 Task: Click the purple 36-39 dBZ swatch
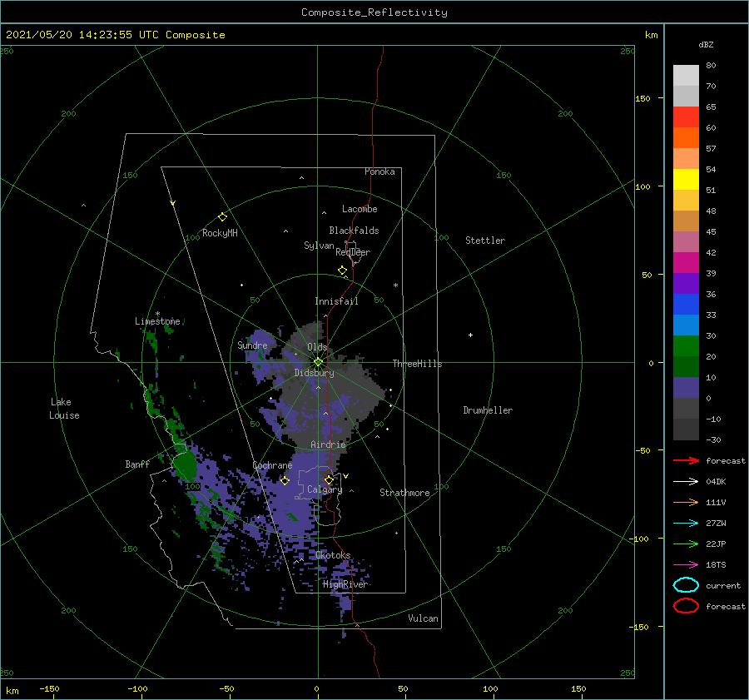(x=686, y=284)
